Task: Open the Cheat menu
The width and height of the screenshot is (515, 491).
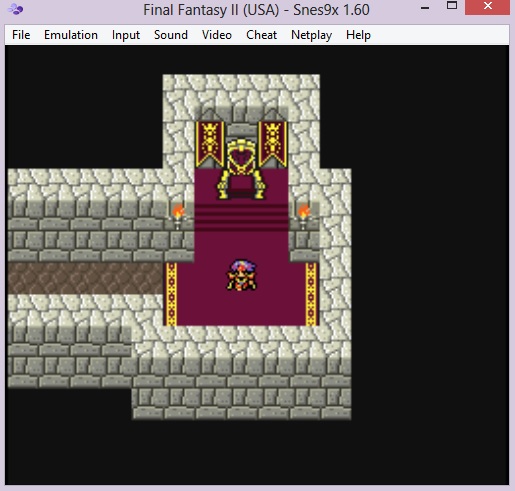Action: tap(261, 35)
